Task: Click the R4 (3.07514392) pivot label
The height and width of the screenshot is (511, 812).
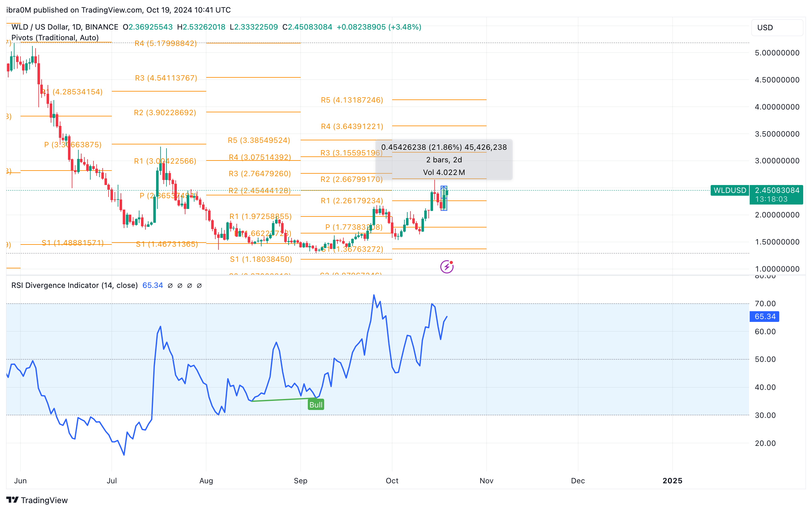Action: [x=260, y=157]
